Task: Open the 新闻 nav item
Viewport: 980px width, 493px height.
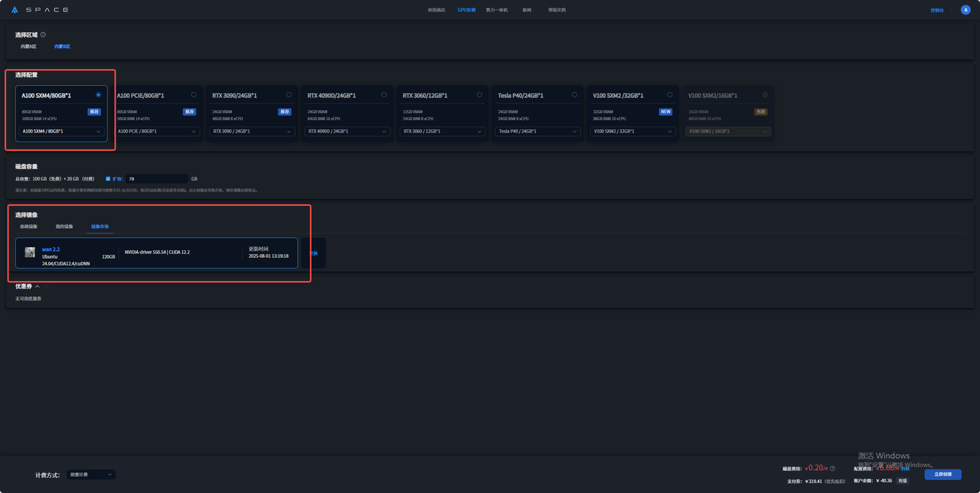Action: pyautogui.click(x=527, y=10)
